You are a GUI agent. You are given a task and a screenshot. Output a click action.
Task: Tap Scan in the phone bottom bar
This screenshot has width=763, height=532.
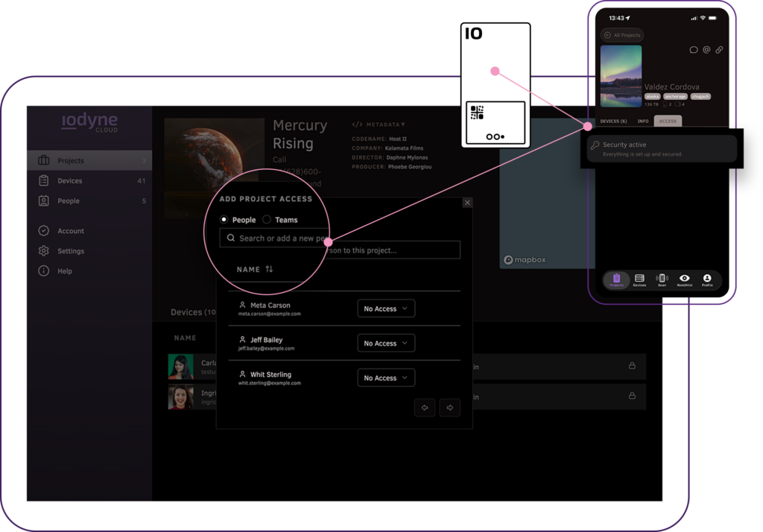662,280
